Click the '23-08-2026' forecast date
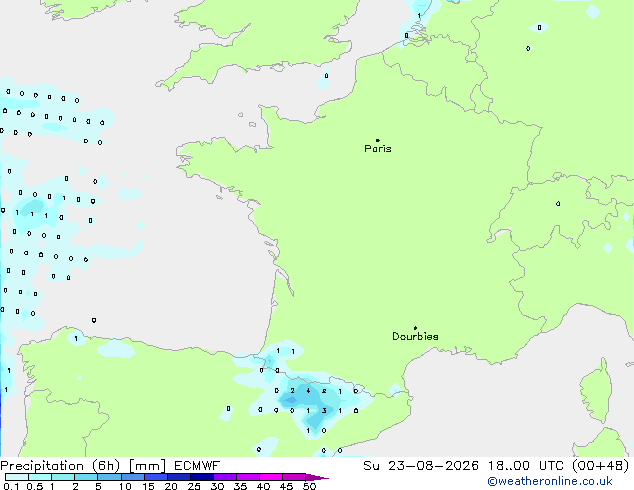The height and width of the screenshot is (490, 634). (x=433, y=466)
